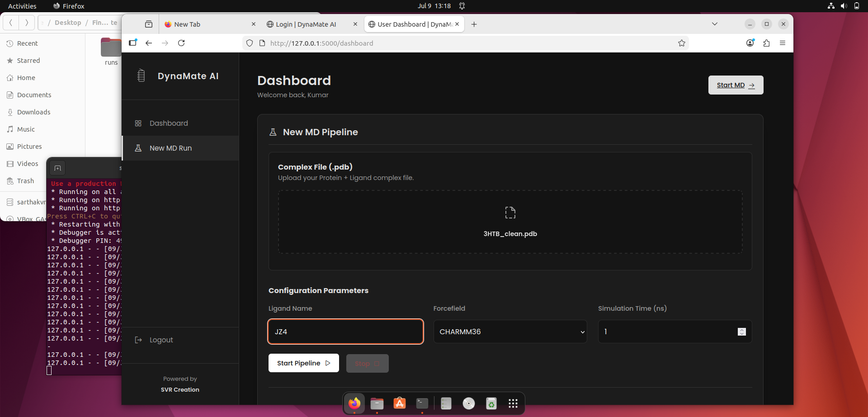Select New MD Run in the sidebar
Viewport: 868px width, 417px height.
pos(180,148)
